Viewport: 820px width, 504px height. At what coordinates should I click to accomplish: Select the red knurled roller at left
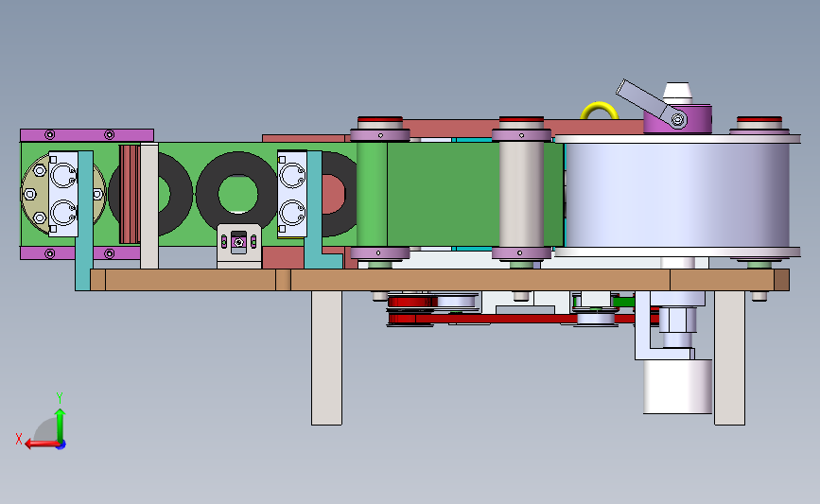click(x=129, y=194)
